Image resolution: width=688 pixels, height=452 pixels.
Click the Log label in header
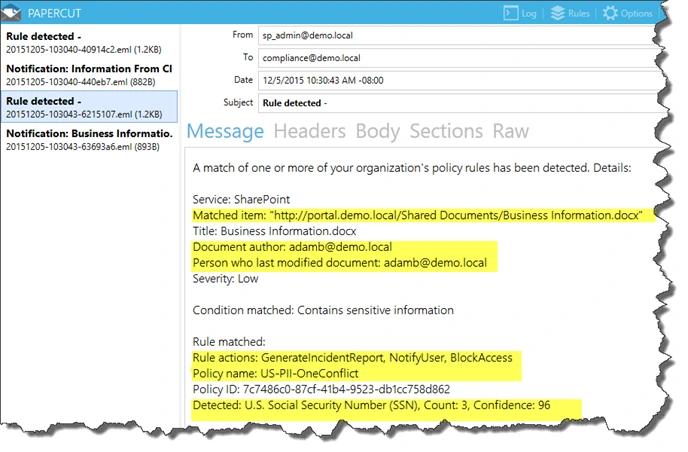coord(529,14)
